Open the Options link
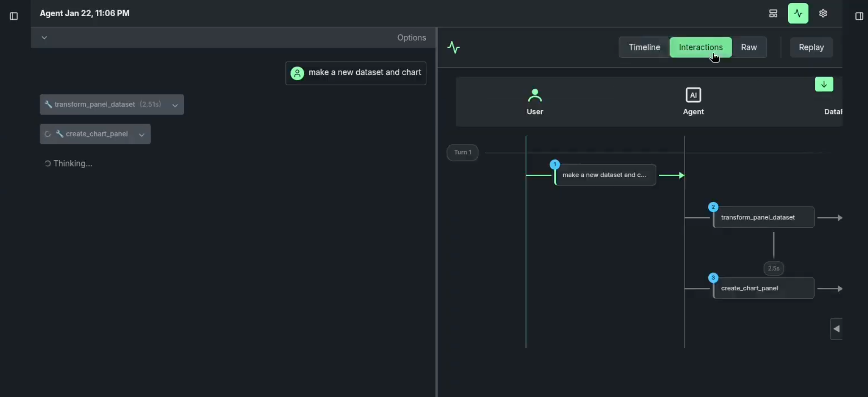The height and width of the screenshot is (397, 868). [411, 38]
